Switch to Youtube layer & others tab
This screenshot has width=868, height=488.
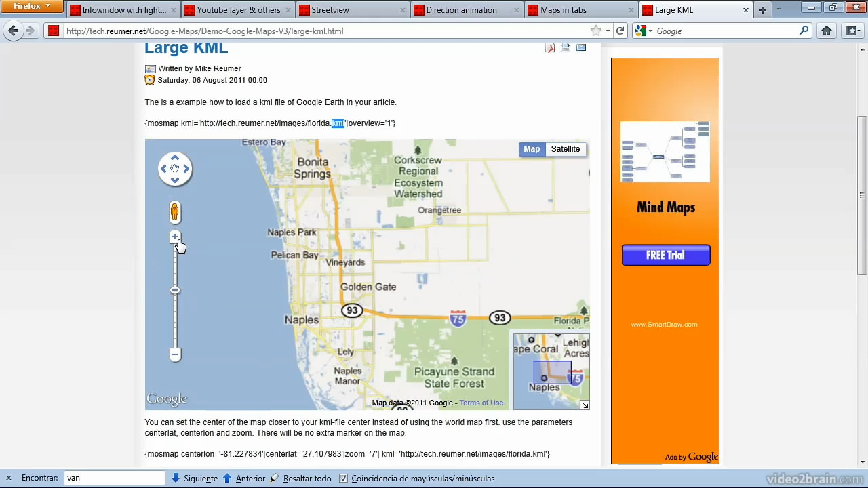click(237, 10)
